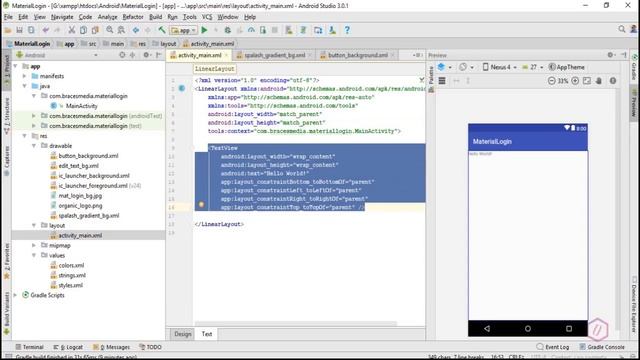Viewport: 640px width, 360px height.
Task: Click LinearLayout breadcrumb in editor
Action: [215, 69]
